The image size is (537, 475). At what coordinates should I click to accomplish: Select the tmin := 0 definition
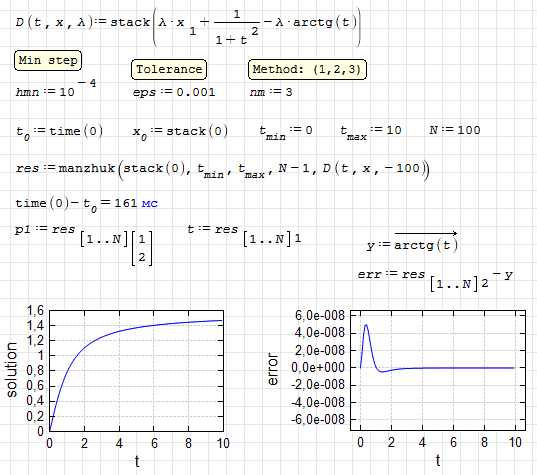286,132
